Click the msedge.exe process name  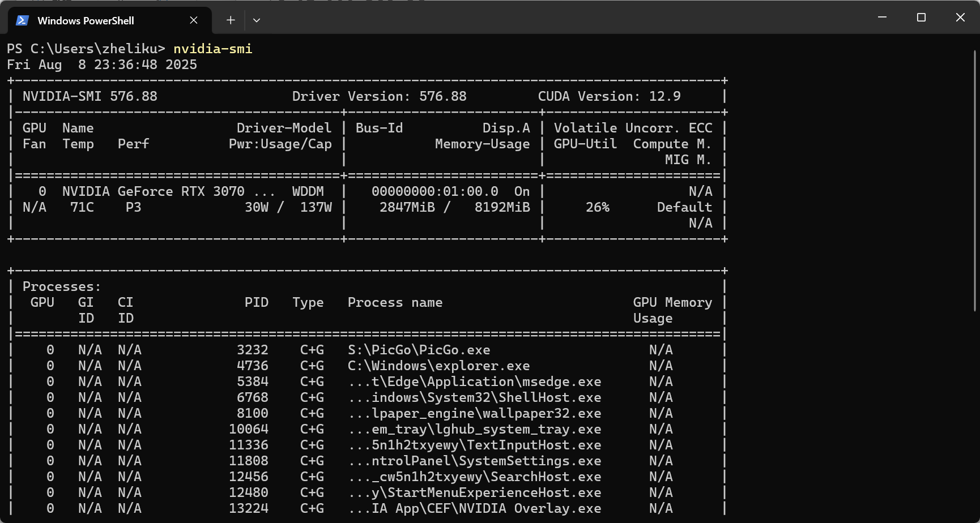pos(475,381)
